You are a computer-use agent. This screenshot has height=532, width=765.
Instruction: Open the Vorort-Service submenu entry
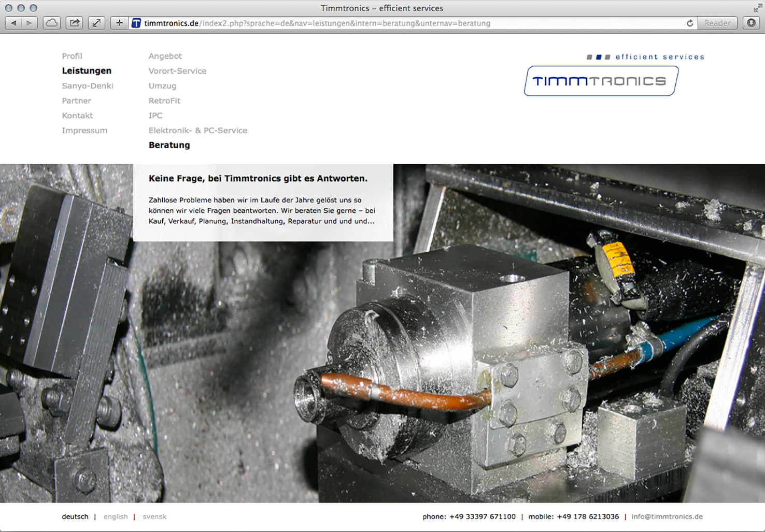[177, 71]
